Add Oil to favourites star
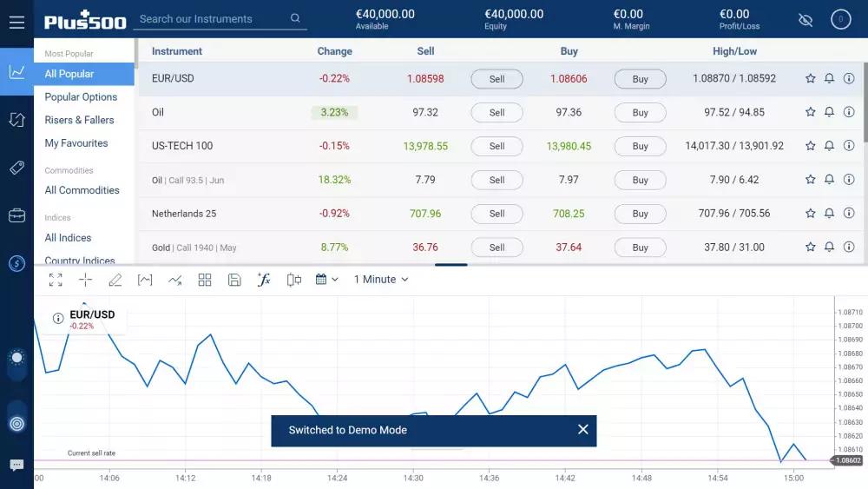Screen dimensions: 868x489 (x=811, y=112)
